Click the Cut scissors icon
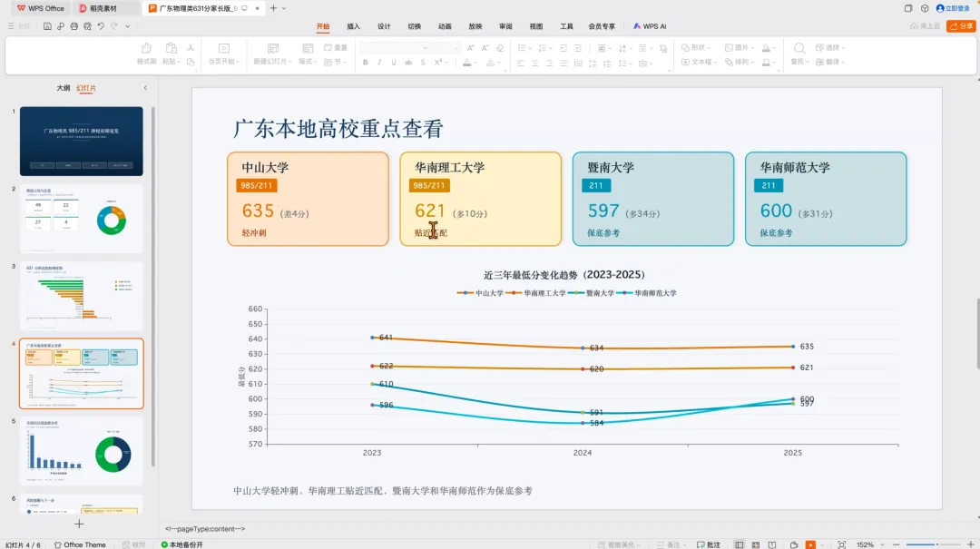The image size is (980, 549). pyautogui.click(x=191, y=47)
